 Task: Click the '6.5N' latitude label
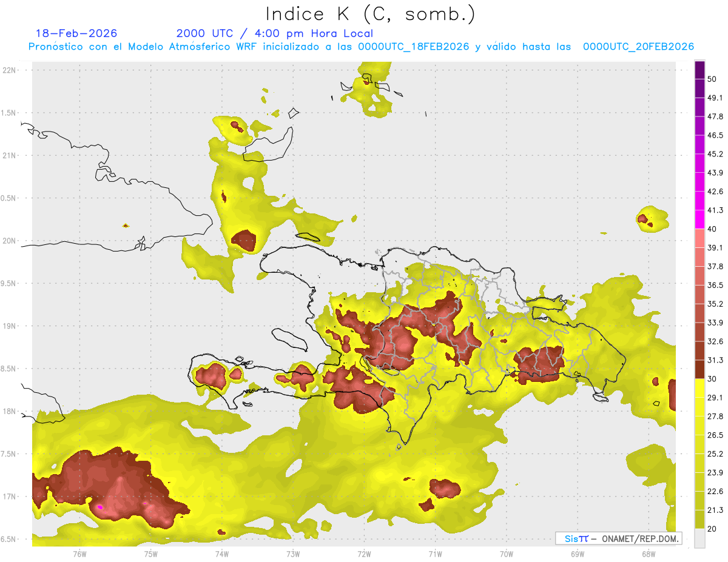pyautogui.click(x=9, y=539)
